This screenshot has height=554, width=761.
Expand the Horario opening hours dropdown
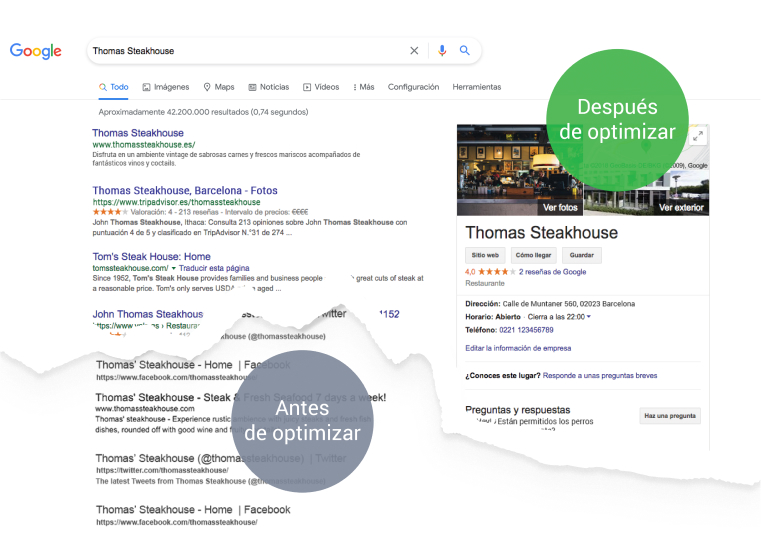click(589, 317)
